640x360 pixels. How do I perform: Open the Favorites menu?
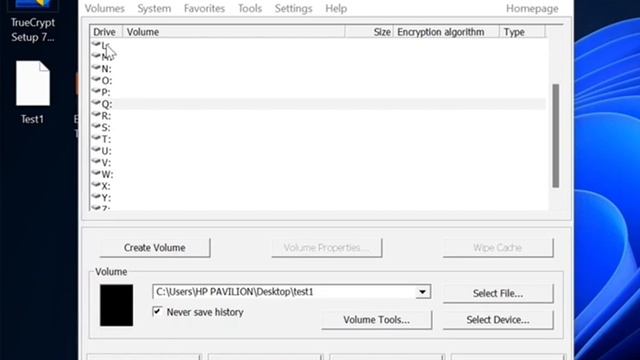click(x=204, y=9)
